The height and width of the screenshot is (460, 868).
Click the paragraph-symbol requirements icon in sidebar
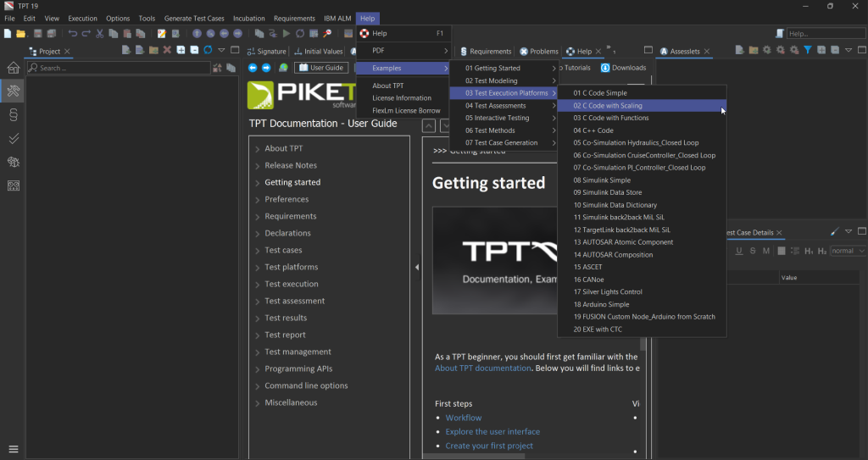(13, 114)
